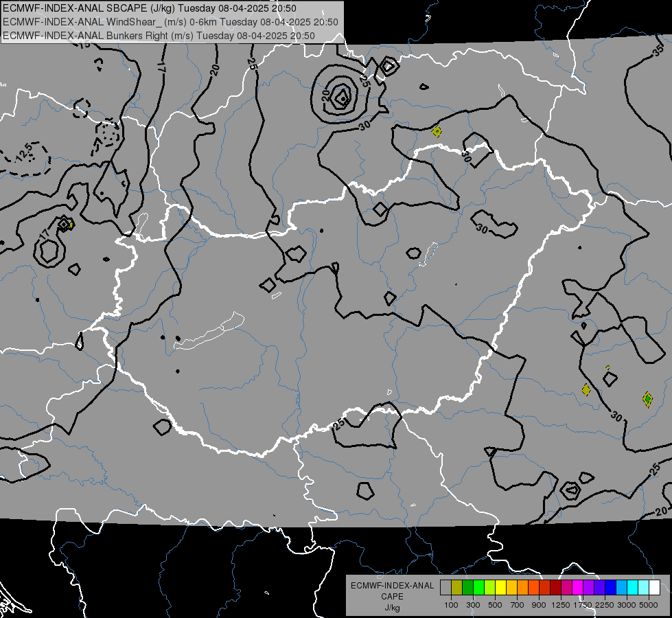This screenshot has height=618, width=672.
Task: Click the 300 legend tick label
Action: click(x=473, y=605)
